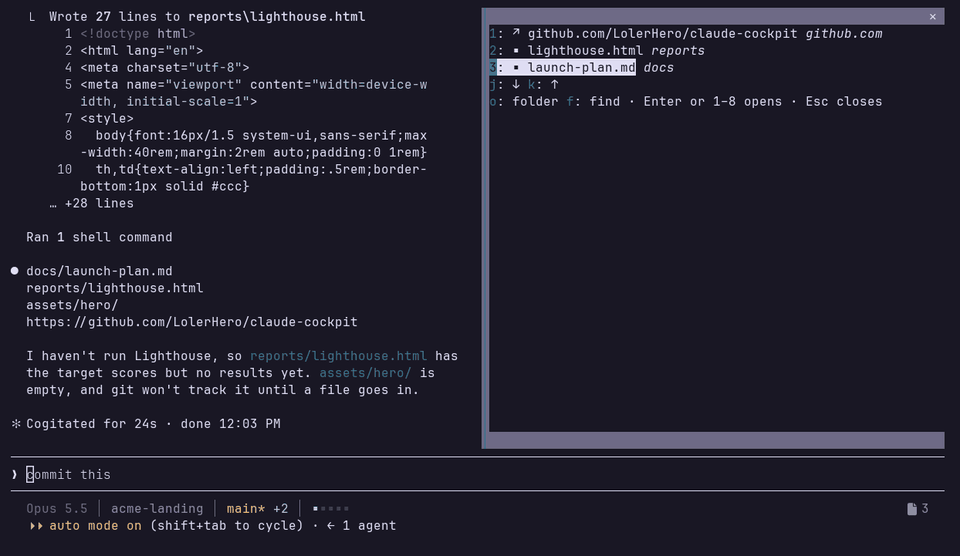Open assets/hero/ link in the reply
This screenshot has height=556, width=960.
click(365, 373)
